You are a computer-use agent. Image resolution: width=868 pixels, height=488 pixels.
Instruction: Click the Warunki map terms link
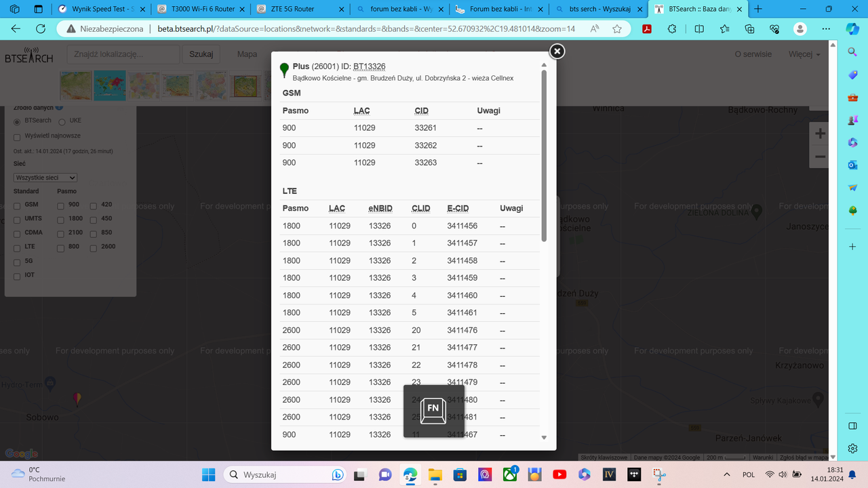click(762, 457)
